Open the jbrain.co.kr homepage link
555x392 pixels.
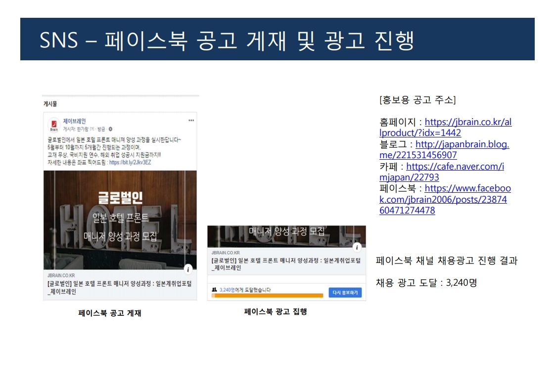445,128
